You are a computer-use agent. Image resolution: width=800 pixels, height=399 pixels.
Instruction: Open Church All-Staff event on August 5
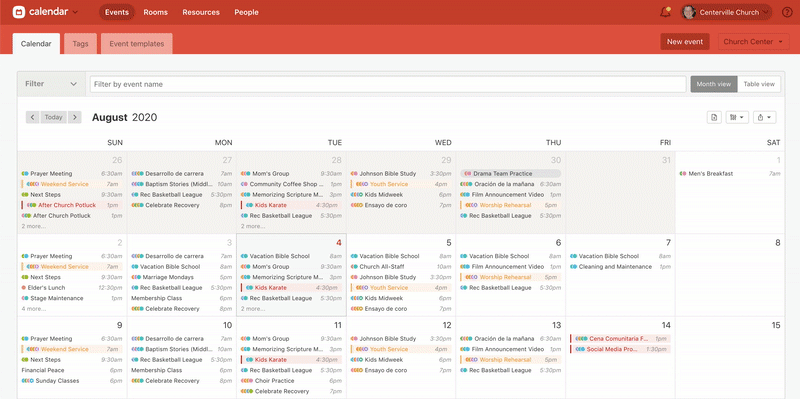[401, 267]
